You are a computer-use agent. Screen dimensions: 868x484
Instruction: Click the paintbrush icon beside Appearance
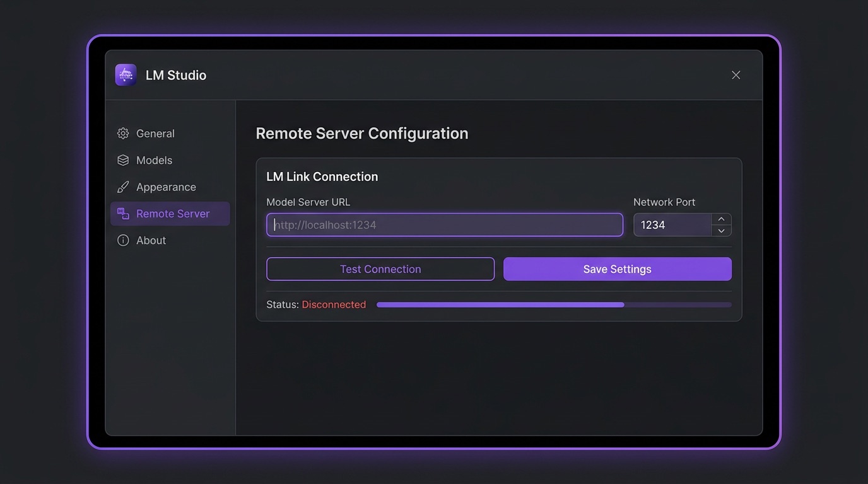tap(123, 187)
